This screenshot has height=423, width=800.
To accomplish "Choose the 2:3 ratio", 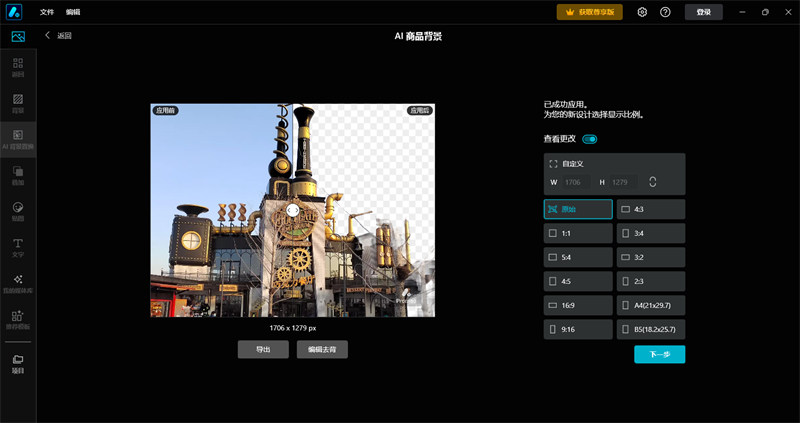I will (651, 281).
